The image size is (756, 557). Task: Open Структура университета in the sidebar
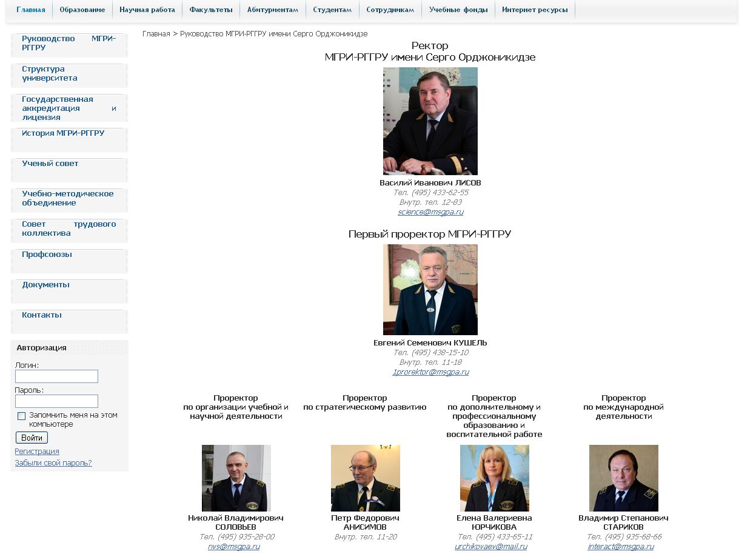[x=50, y=73]
